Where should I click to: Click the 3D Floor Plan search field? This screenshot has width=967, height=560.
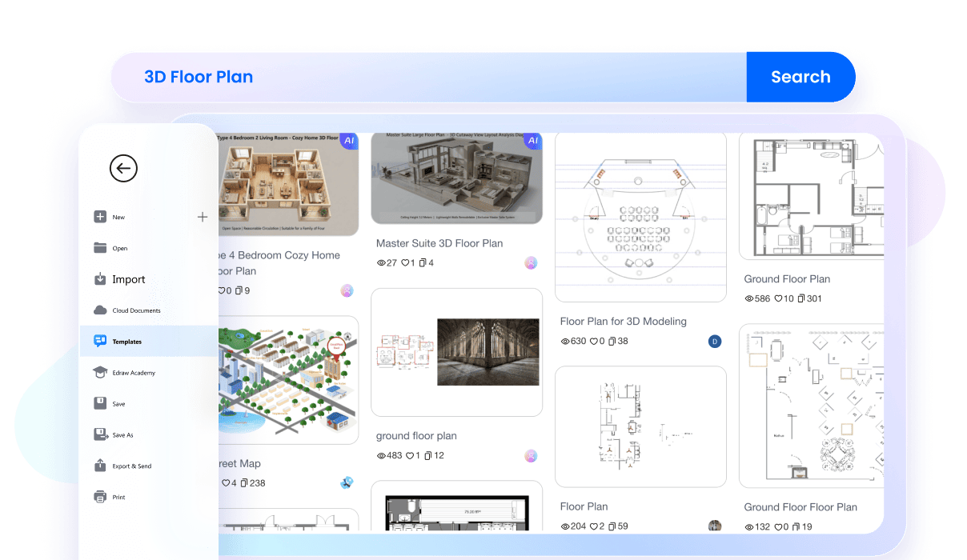click(320, 77)
